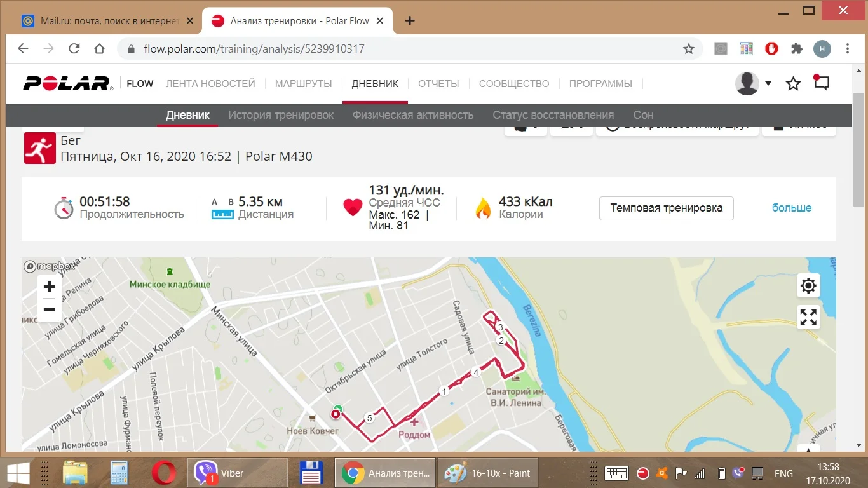Click the больше link
Image resolution: width=868 pixels, height=488 pixels.
pyautogui.click(x=792, y=208)
